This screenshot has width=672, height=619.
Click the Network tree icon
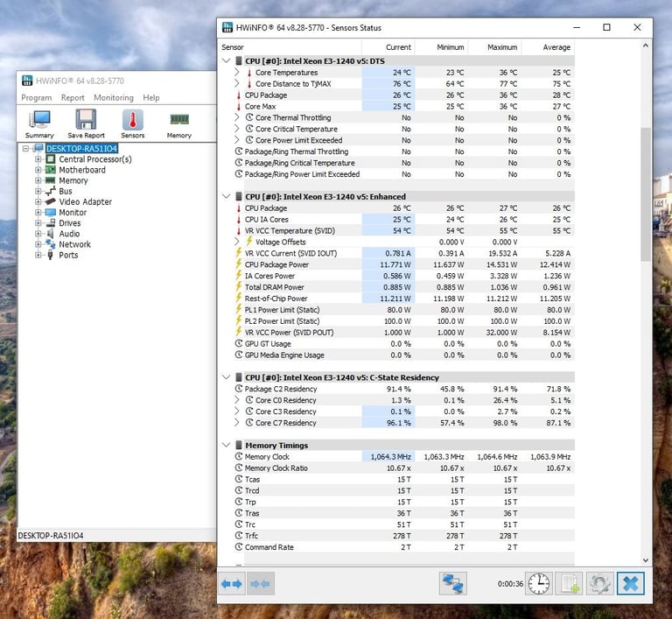coord(51,244)
